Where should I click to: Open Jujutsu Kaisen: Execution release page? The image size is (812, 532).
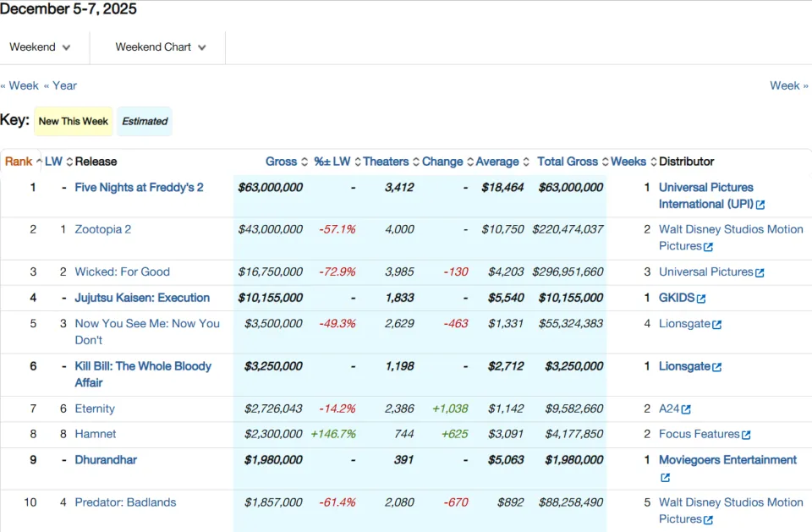pos(142,298)
